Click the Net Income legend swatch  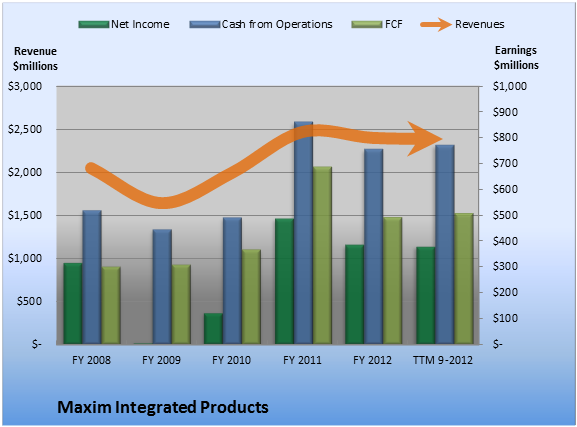(94, 25)
